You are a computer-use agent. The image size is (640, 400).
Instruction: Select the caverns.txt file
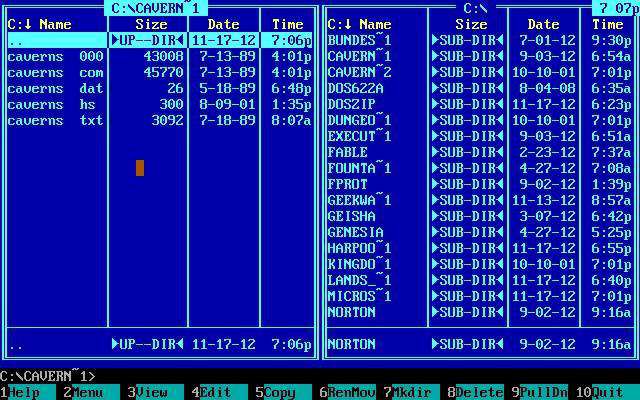pyautogui.click(x=56, y=121)
